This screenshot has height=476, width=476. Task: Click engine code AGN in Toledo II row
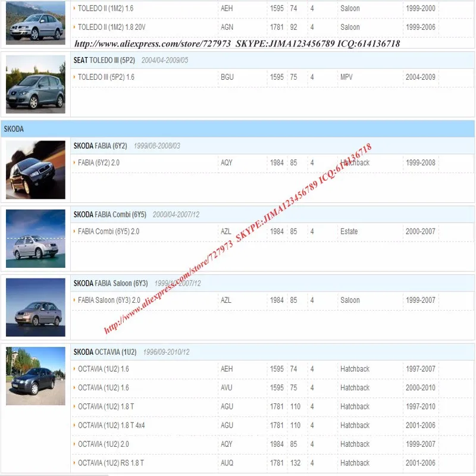[x=227, y=27]
